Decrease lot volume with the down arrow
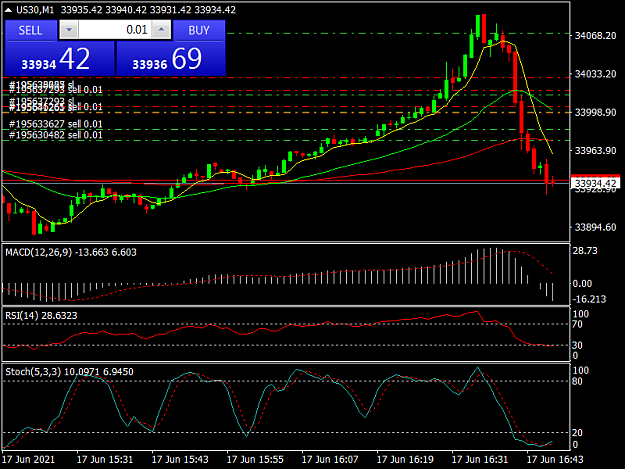This screenshot has width=625, height=469. click(69, 30)
